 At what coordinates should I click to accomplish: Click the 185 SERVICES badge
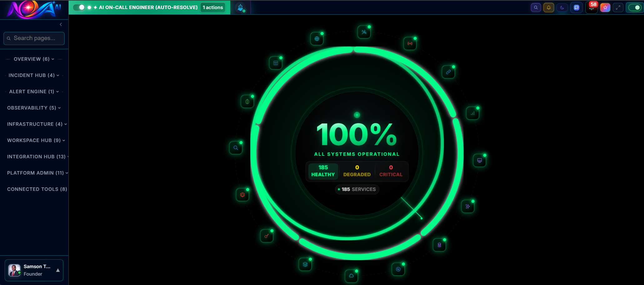click(357, 189)
